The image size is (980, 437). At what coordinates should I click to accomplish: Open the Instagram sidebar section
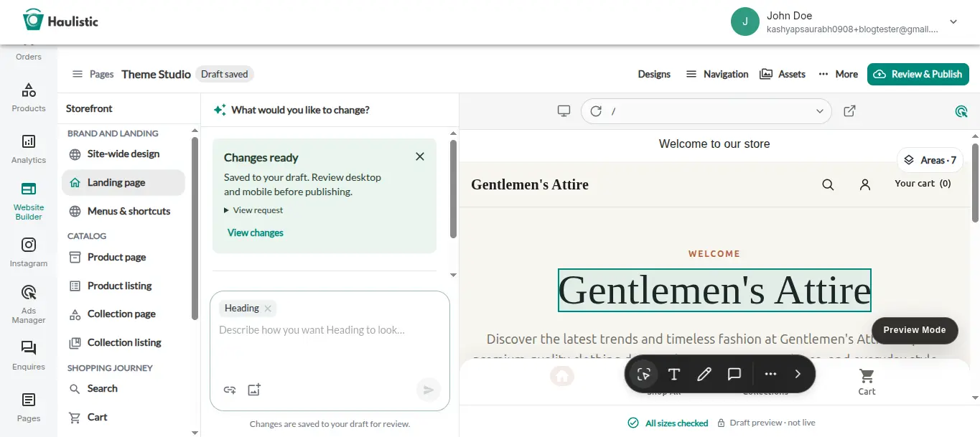click(x=29, y=253)
